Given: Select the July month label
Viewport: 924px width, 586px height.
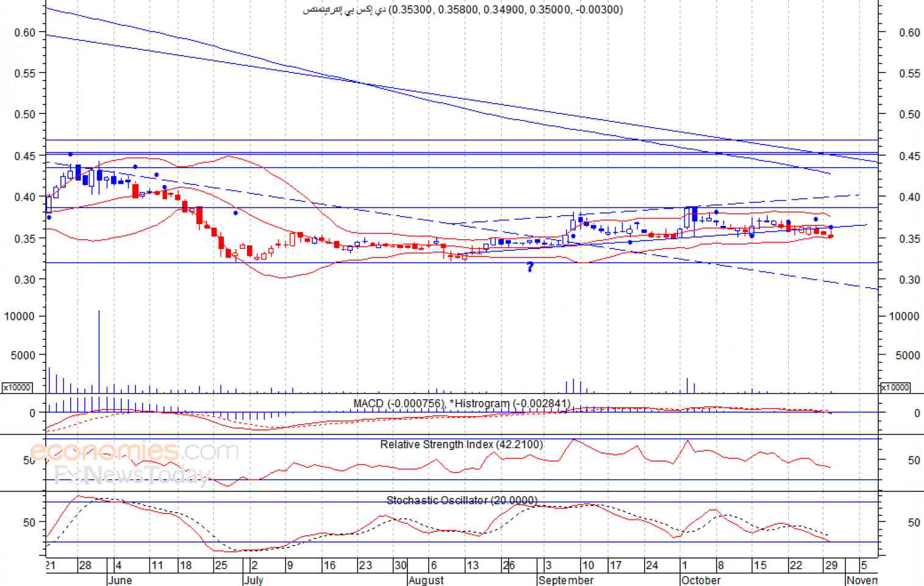Looking at the screenshot, I should tap(253, 580).
